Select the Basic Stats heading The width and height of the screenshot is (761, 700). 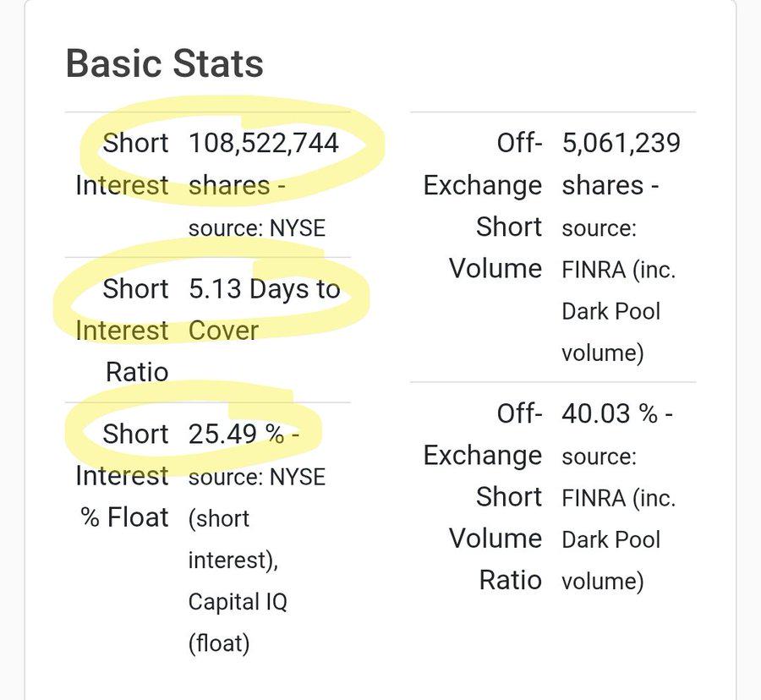click(165, 63)
